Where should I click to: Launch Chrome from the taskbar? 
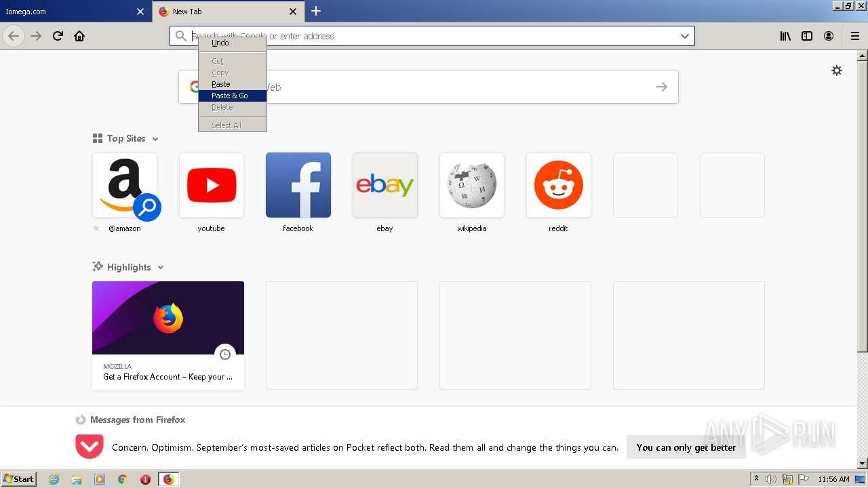(123, 479)
